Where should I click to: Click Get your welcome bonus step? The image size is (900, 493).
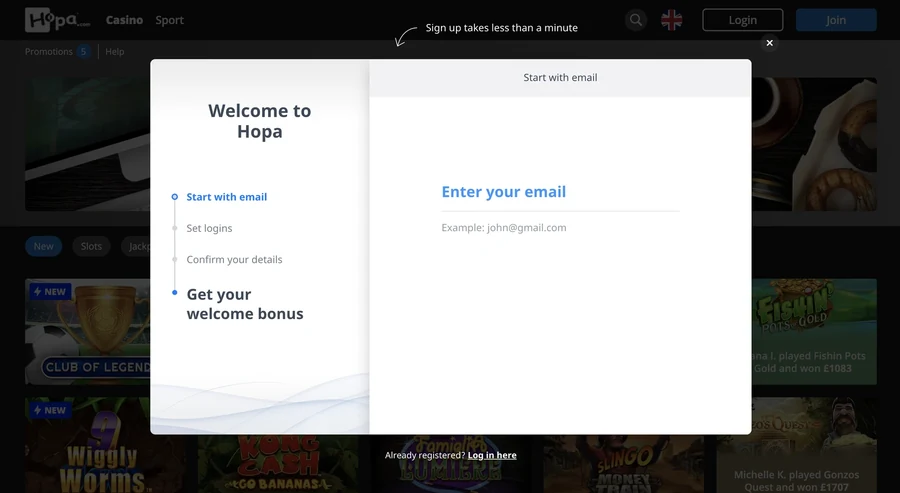245,304
